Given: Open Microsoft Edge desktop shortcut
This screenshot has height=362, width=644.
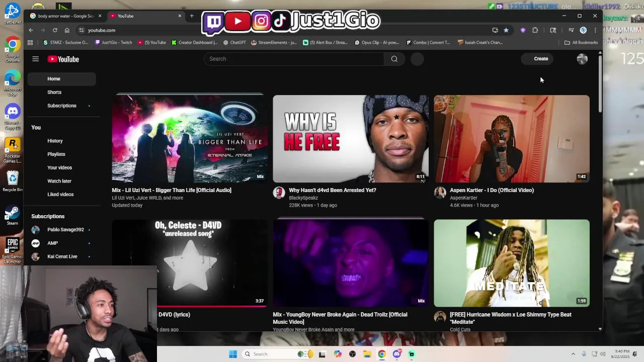Looking at the screenshot, I should point(13,83).
